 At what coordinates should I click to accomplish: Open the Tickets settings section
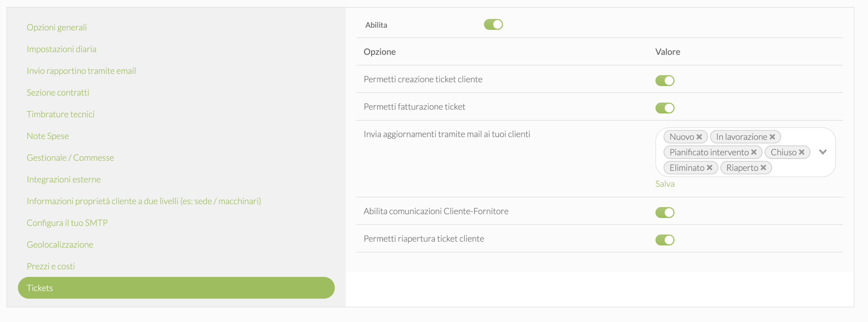coord(176,288)
